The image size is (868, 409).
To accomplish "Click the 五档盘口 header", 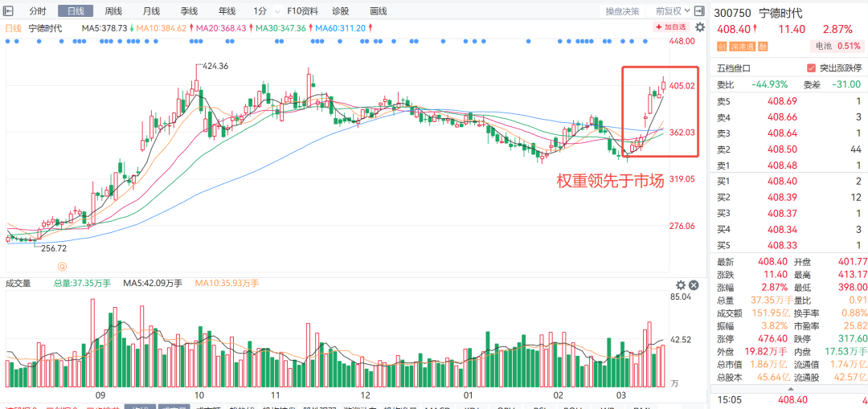I will pyautogui.click(x=734, y=68).
